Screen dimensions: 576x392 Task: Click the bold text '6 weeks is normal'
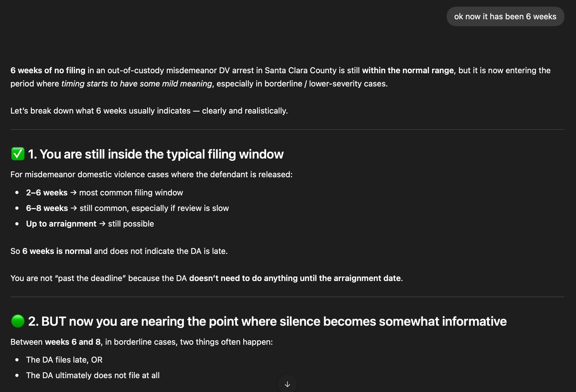point(57,251)
